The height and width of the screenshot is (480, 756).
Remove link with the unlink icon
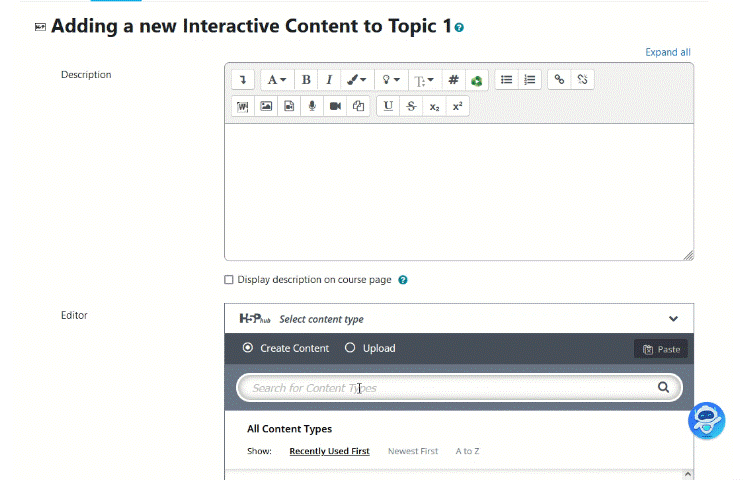tap(582, 80)
